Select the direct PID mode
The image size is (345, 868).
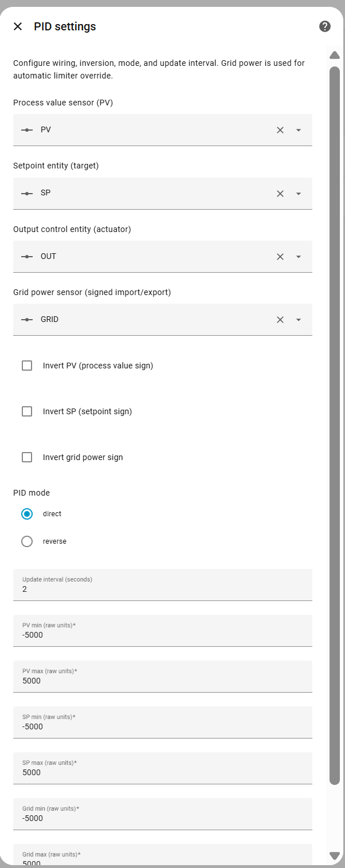tap(27, 514)
